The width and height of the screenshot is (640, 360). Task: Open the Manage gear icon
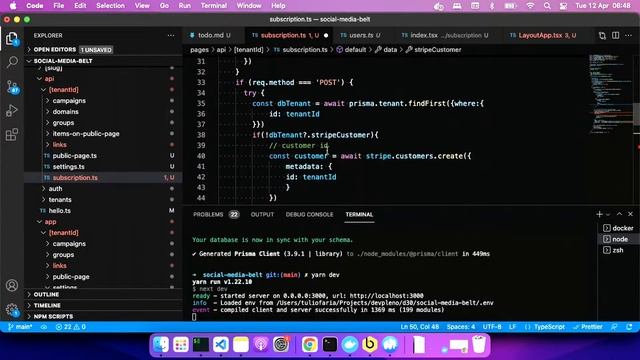[12, 309]
